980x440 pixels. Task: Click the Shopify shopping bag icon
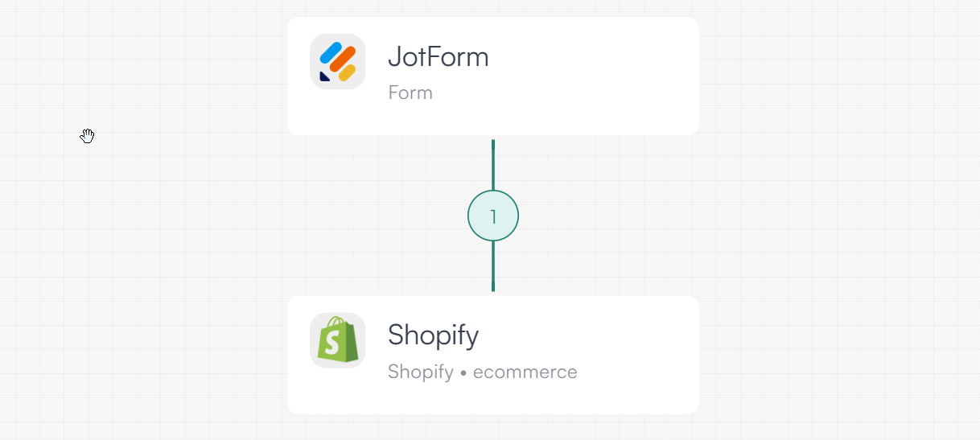point(338,340)
